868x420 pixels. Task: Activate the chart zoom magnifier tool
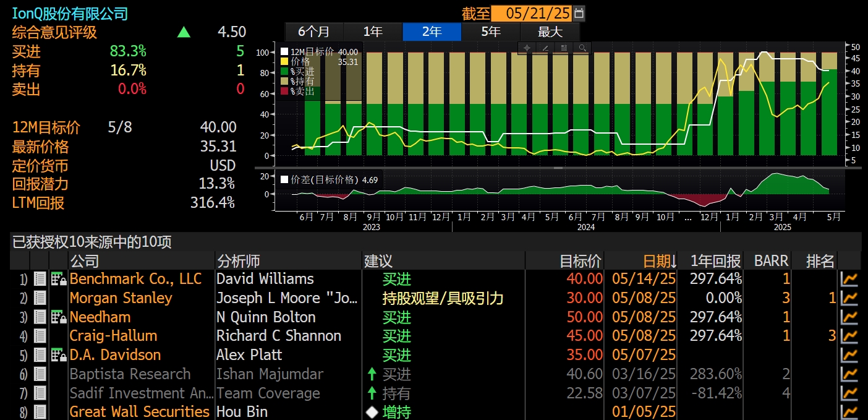click(x=582, y=48)
